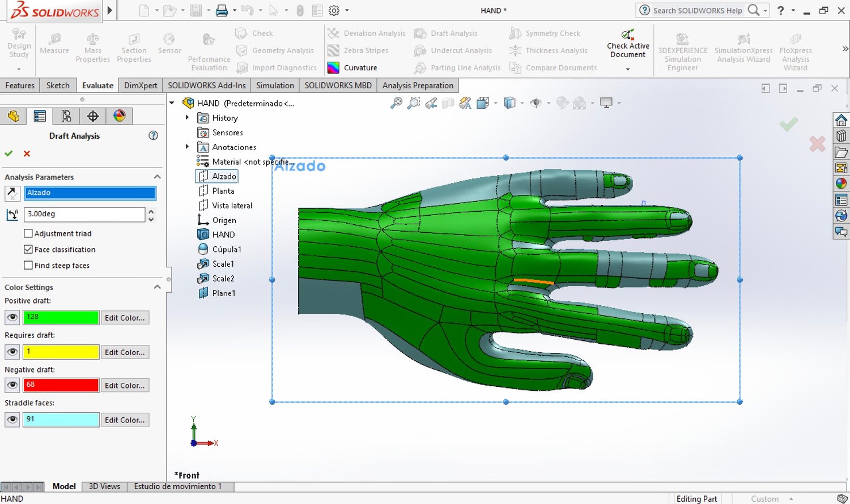
Task: Uncheck Face classification
Action: tap(28, 249)
